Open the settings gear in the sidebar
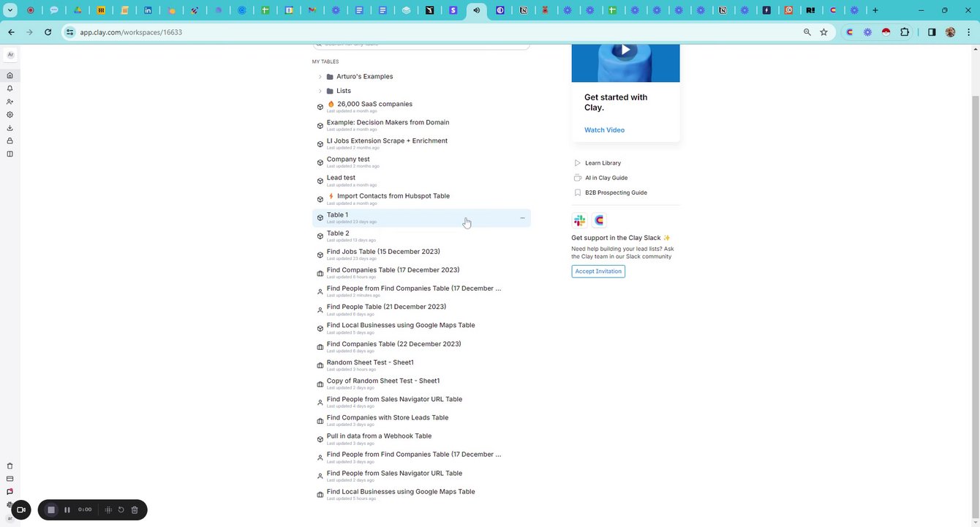The image size is (980, 527). [x=10, y=115]
